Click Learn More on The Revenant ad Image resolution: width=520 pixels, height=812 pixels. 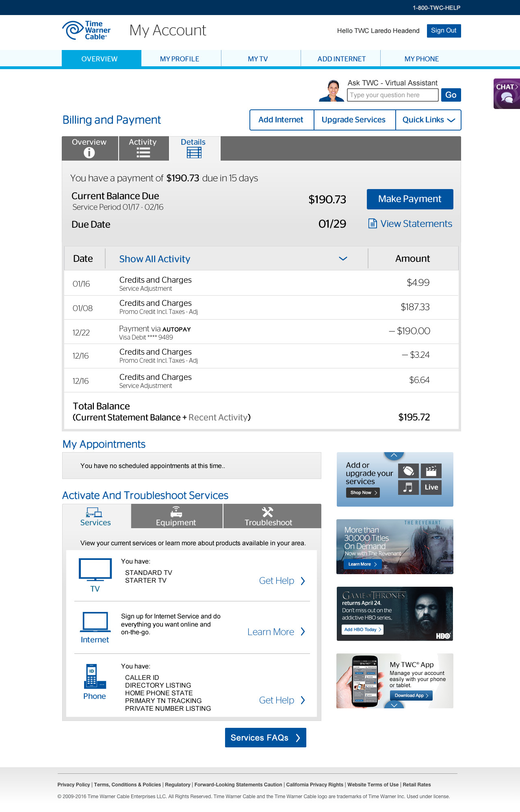tap(362, 564)
